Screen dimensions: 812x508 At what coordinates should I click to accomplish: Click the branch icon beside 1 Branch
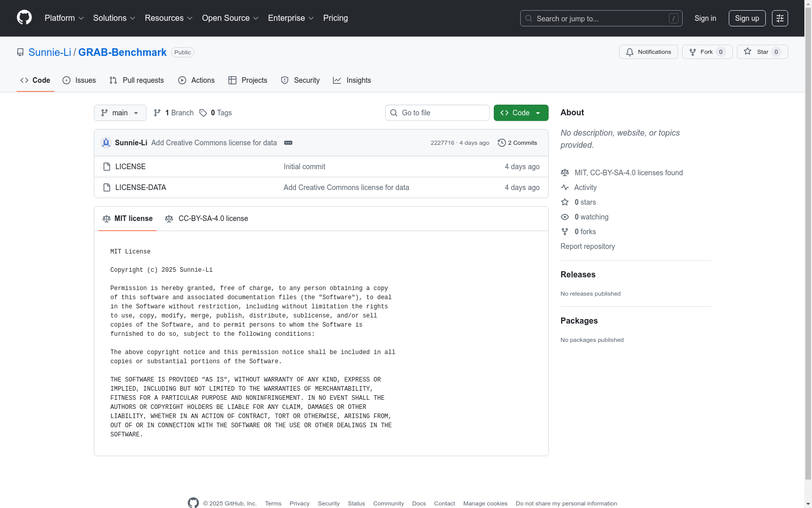[x=157, y=113]
